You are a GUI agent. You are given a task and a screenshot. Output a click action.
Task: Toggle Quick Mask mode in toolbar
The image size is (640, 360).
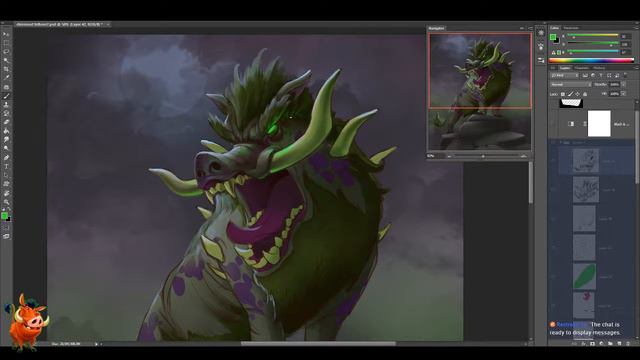tap(6, 228)
